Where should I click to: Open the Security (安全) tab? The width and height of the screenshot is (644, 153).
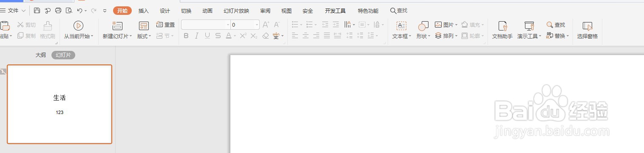tap(308, 11)
